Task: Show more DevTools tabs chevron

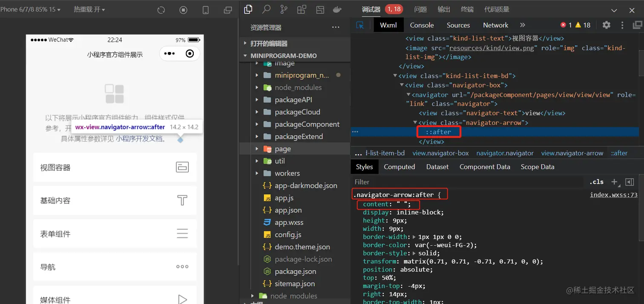Action: coord(523,25)
